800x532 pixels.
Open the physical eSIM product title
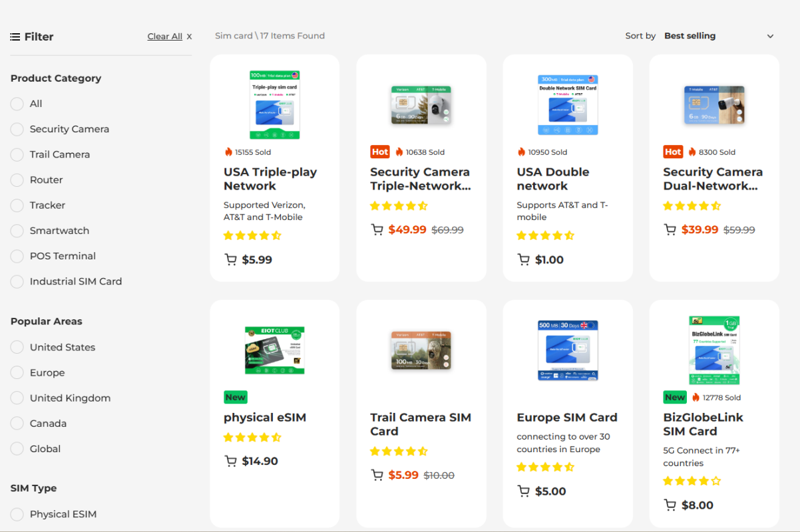[x=265, y=418]
